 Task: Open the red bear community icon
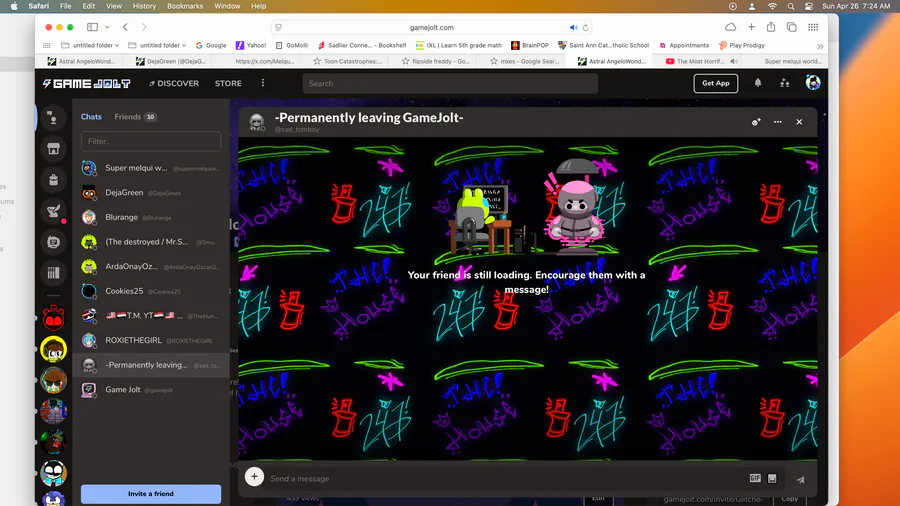(x=53, y=318)
